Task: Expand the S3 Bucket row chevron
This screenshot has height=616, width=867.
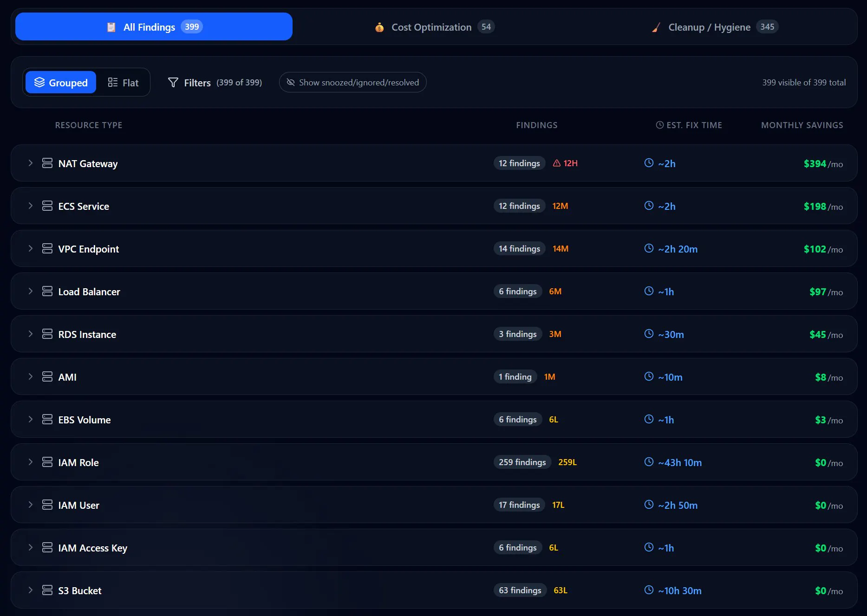Action: pos(31,590)
